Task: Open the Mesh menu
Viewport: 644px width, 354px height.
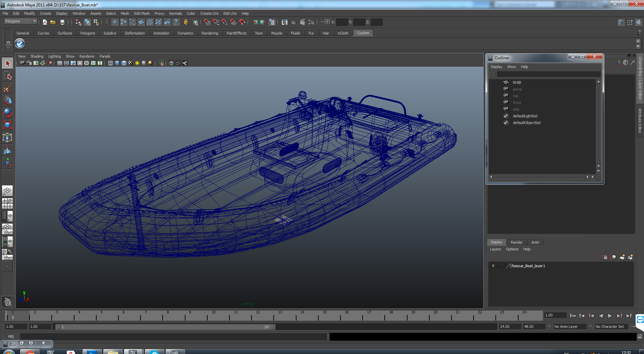Action: click(125, 13)
